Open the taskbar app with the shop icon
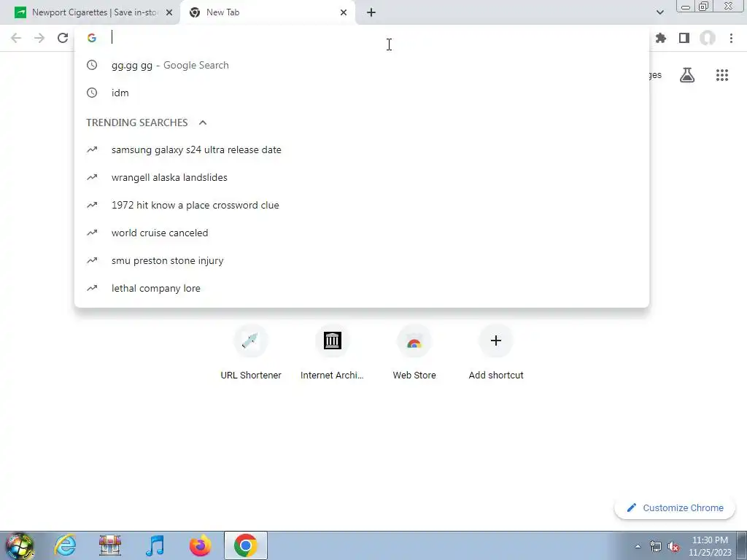The height and width of the screenshot is (560, 747). pos(110,545)
